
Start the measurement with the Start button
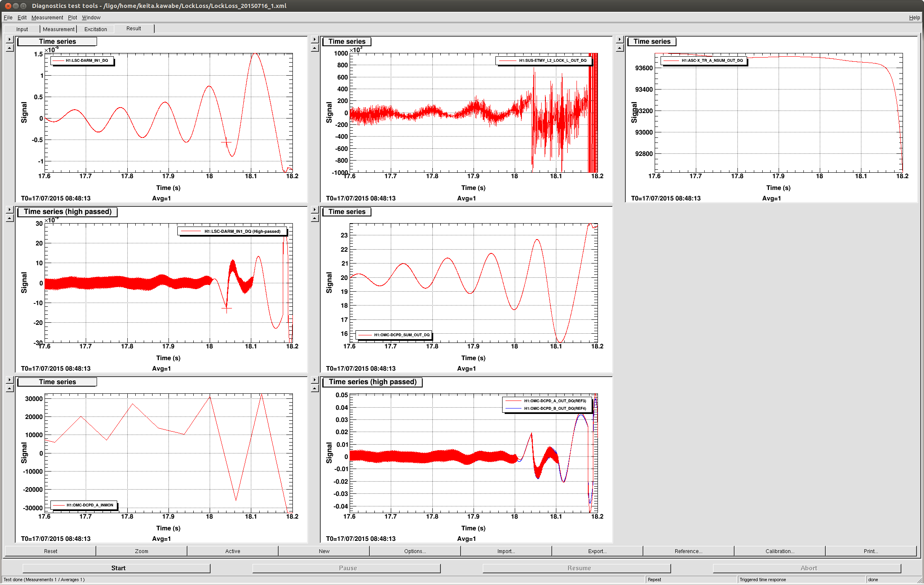tap(116, 568)
